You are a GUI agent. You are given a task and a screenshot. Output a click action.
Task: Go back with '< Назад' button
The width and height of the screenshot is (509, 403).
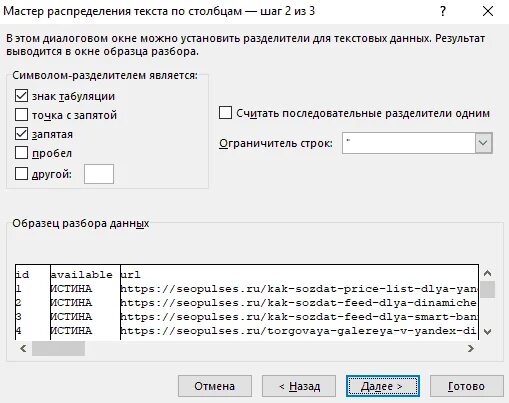(x=299, y=386)
